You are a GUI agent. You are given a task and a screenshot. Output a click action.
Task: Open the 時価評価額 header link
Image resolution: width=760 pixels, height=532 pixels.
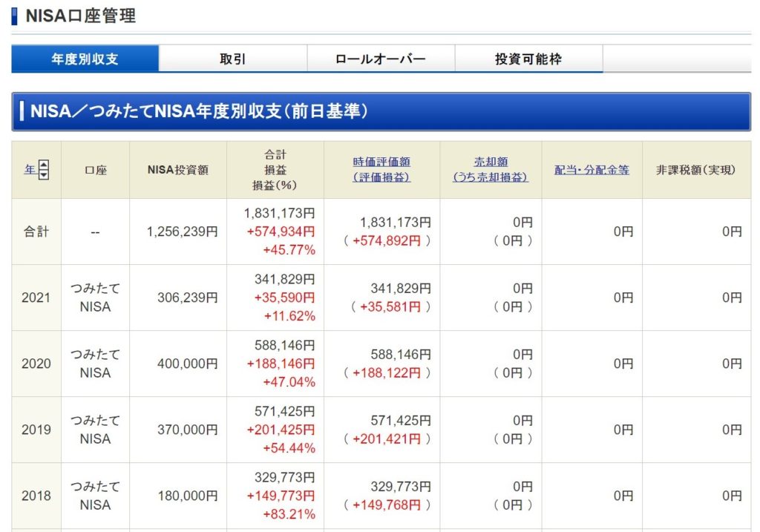tap(381, 162)
